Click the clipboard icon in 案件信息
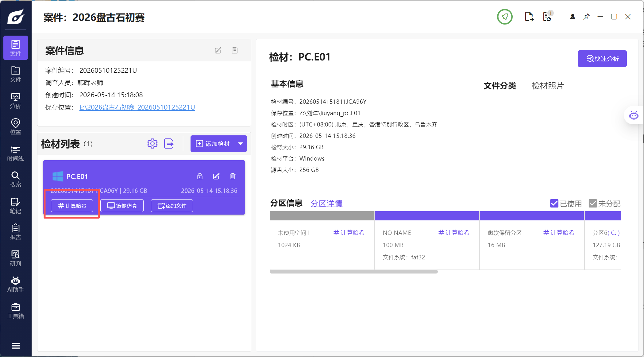Screen dimensions: 644x357 coord(235,50)
